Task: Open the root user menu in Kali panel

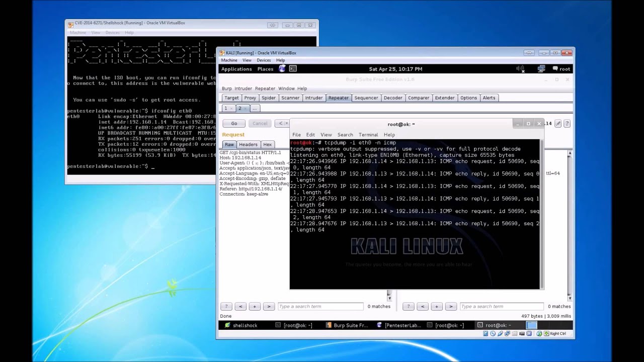Action: coord(561,69)
